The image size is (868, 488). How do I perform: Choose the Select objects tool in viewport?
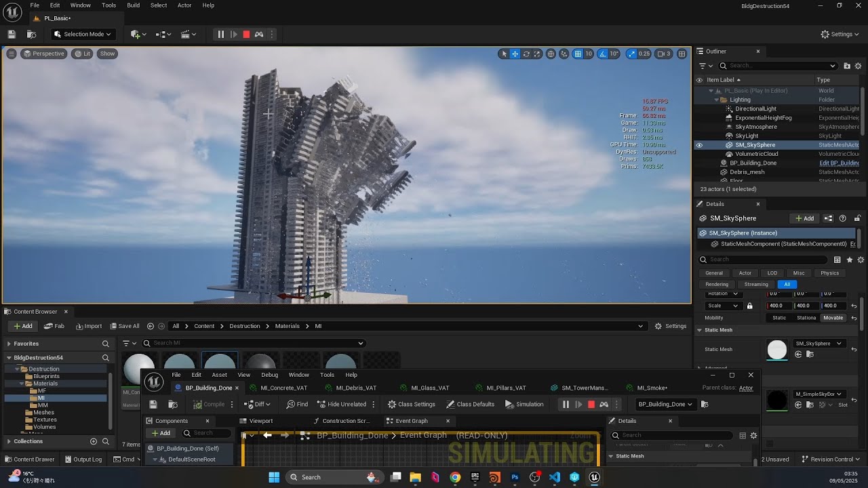(503, 54)
